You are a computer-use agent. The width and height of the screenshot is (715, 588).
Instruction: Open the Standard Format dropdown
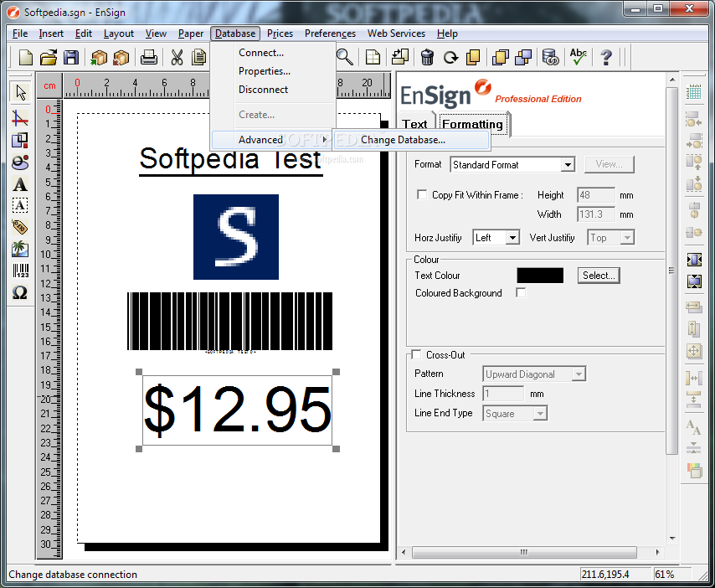point(568,165)
